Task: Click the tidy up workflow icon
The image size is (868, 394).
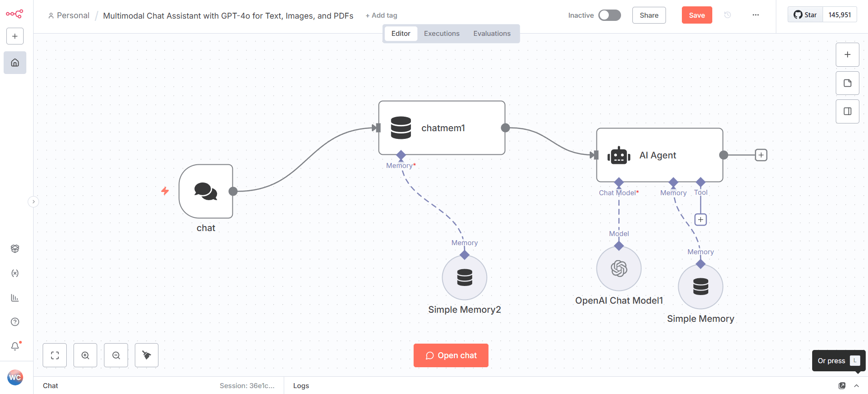Action: point(147,355)
